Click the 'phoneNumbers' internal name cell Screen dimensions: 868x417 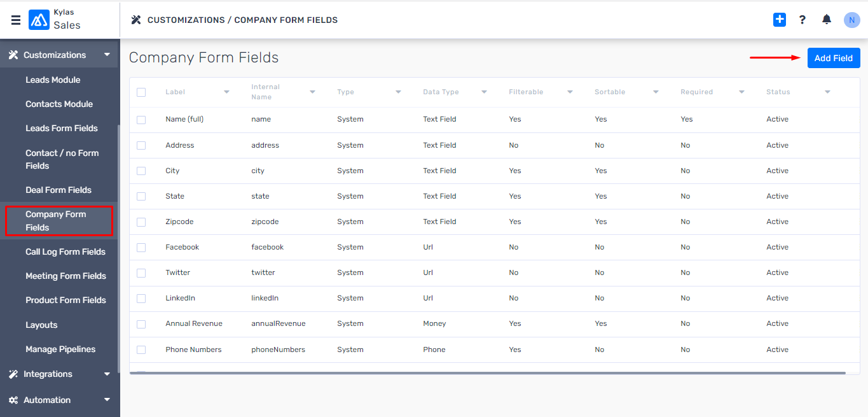pyautogui.click(x=279, y=350)
